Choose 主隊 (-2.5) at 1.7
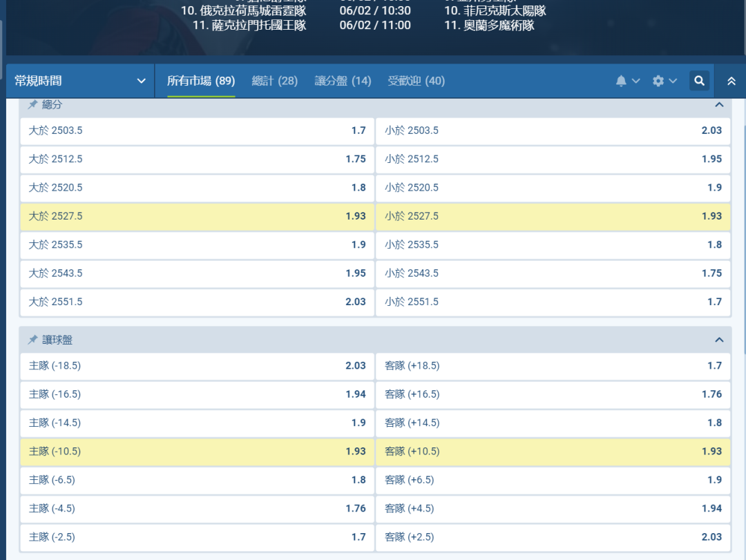 (x=198, y=537)
